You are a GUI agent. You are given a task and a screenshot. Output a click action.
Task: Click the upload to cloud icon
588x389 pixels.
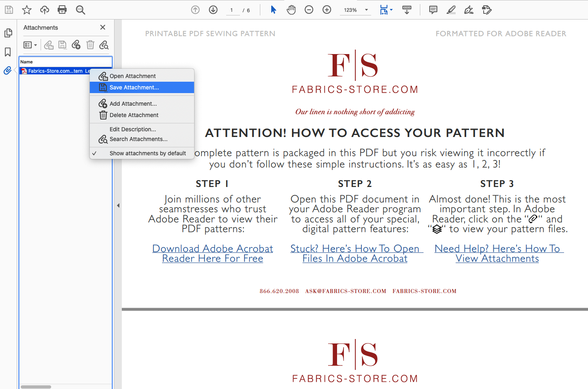[x=45, y=10]
